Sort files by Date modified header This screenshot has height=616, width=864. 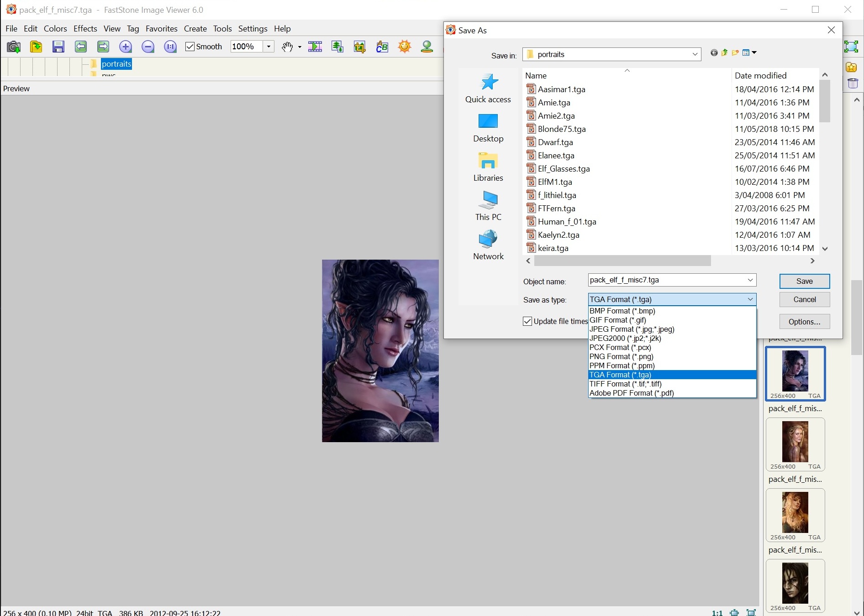[x=775, y=76]
